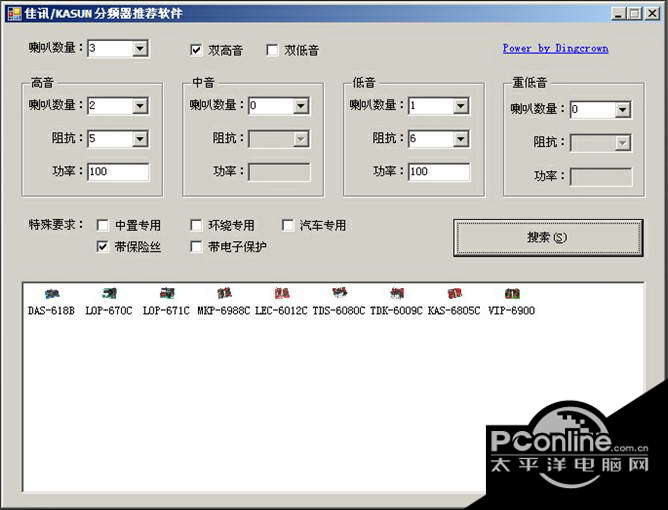
Task: Enable the 带电子保护 checkbox
Action: point(196,246)
